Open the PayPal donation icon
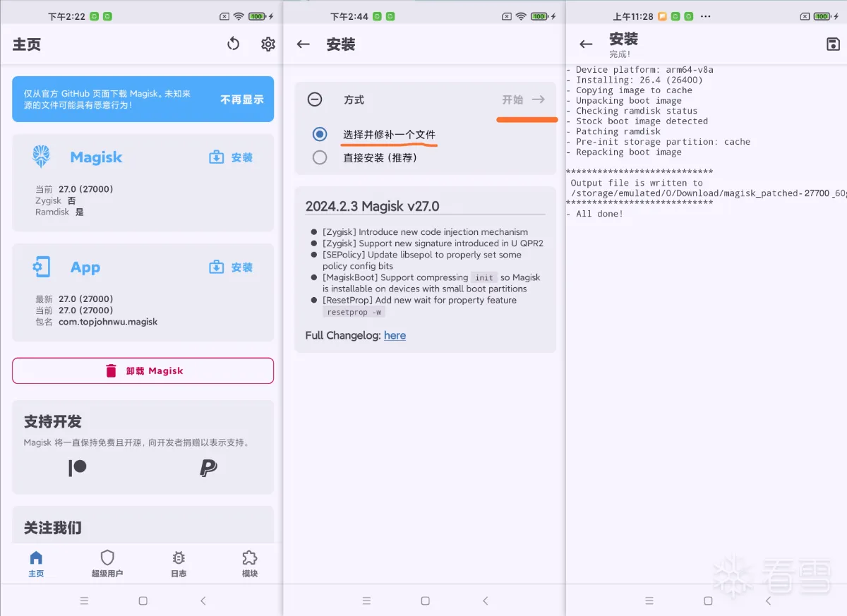Viewport: 847px width, 616px height. (x=208, y=468)
